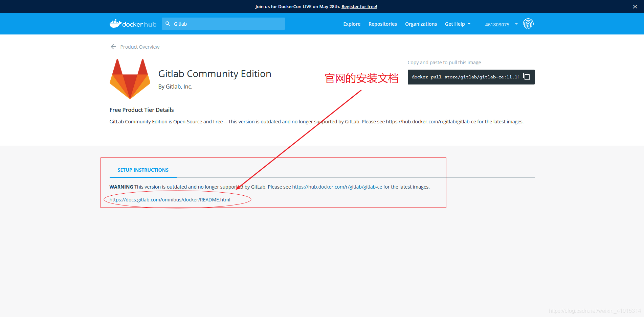Open the docs.gitlab.com omnibus README link
The image size is (644, 317).
point(170,200)
